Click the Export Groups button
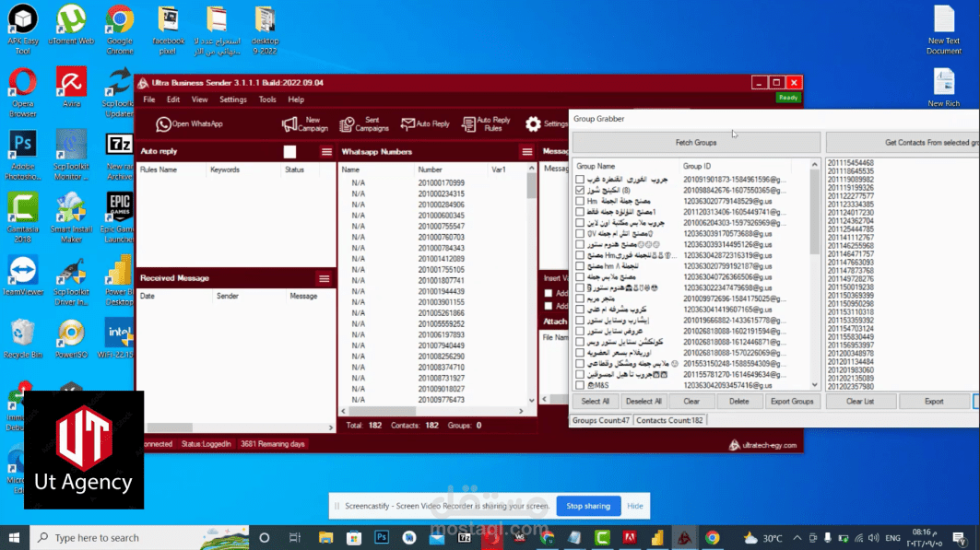The height and width of the screenshot is (550, 980). 792,402
